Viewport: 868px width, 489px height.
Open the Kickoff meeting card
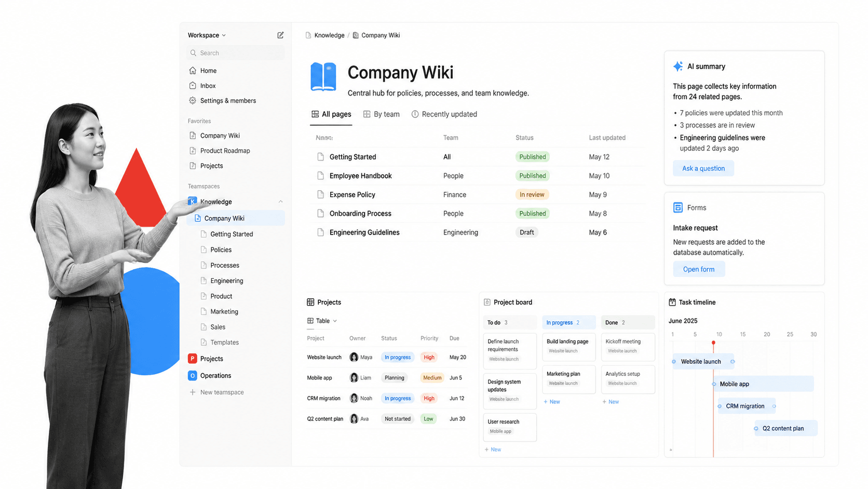(628, 347)
